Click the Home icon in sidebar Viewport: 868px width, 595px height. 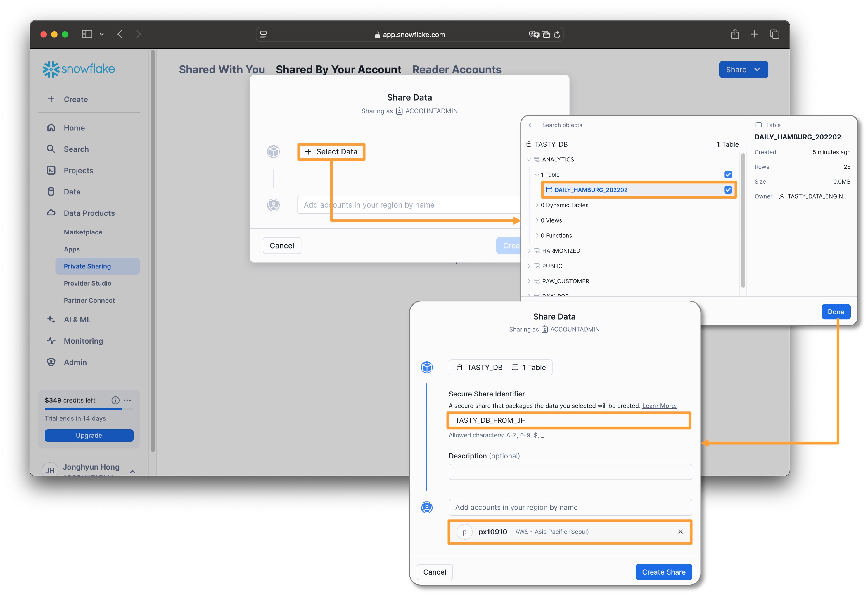pyautogui.click(x=51, y=128)
